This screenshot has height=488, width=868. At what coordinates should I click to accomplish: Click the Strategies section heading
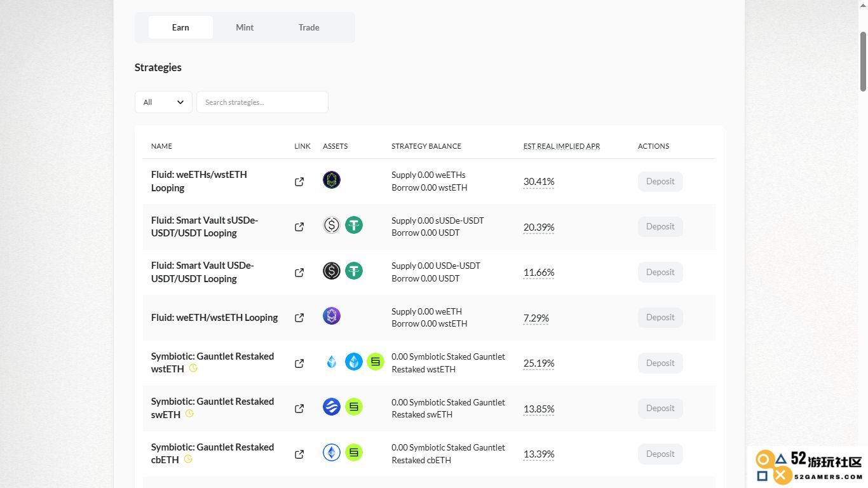(158, 67)
